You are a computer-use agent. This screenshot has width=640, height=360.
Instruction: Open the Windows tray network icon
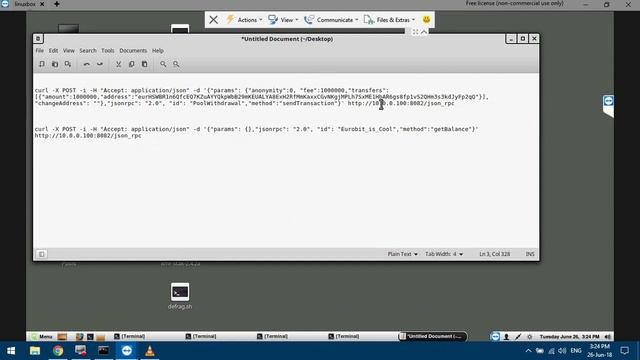[x=551, y=351]
